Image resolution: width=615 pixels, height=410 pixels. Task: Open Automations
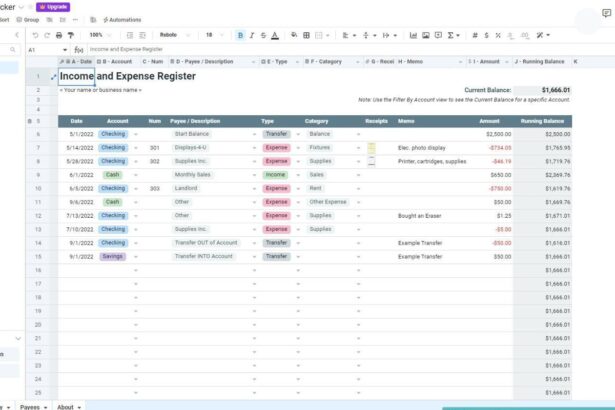122,20
